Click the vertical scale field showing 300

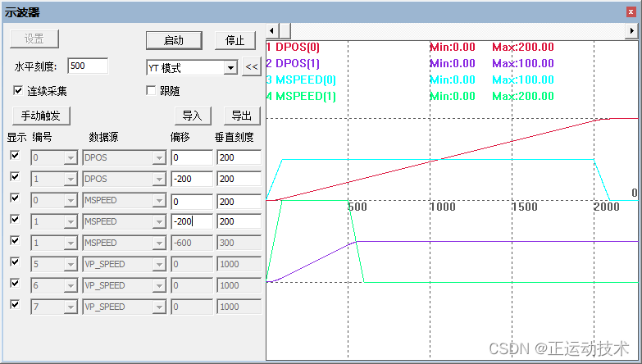click(x=239, y=243)
